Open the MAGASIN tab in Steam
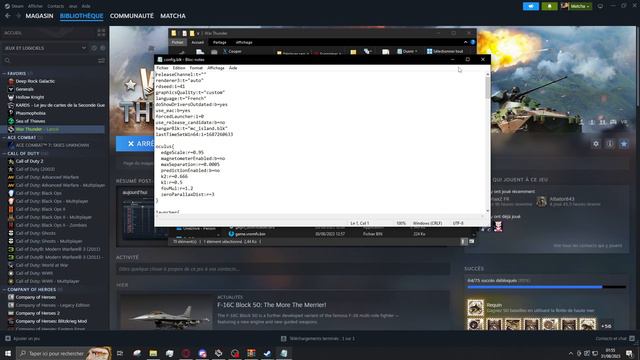Image resolution: width=640 pixels, height=360 pixels. (x=39, y=16)
